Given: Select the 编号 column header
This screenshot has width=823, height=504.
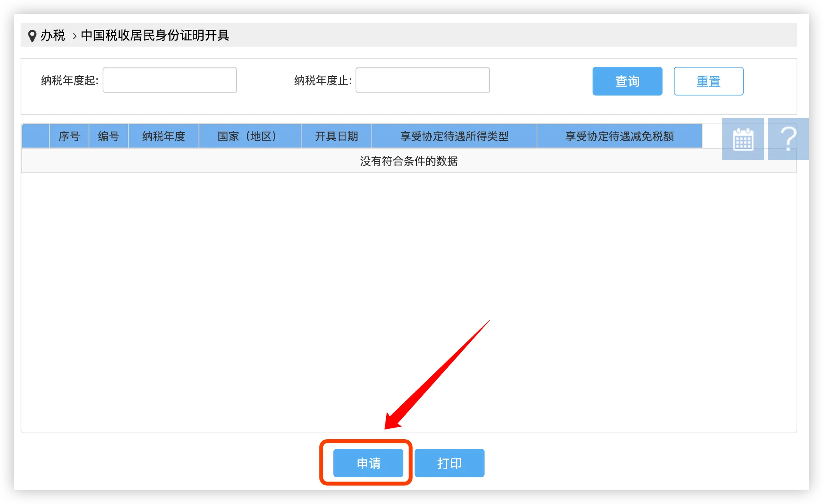Looking at the screenshot, I should [x=108, y=136].
